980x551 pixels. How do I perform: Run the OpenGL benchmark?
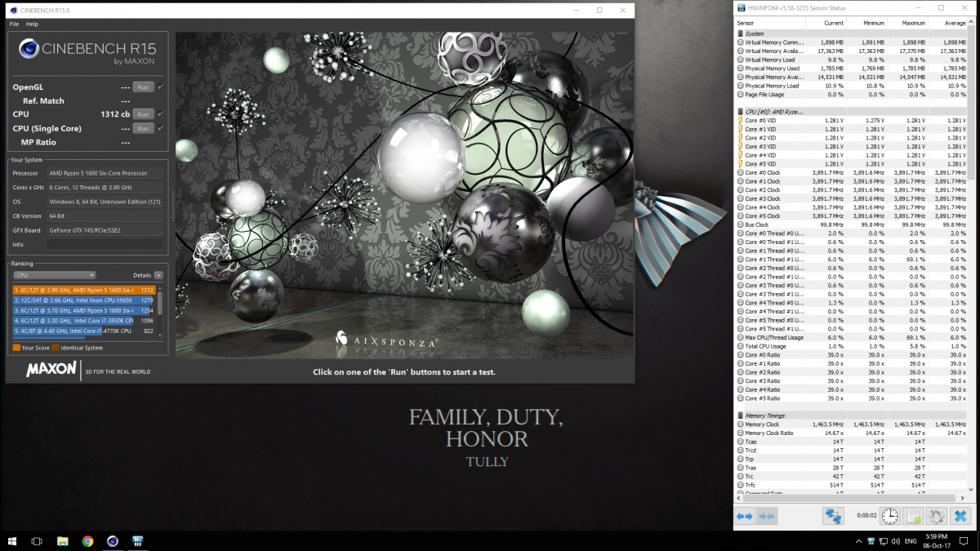[143, 87]
